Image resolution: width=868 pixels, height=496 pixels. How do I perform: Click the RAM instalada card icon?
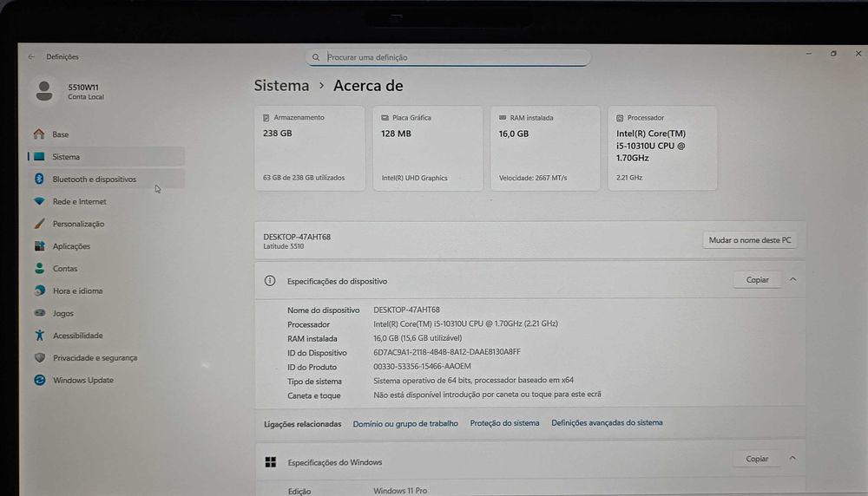503,118
